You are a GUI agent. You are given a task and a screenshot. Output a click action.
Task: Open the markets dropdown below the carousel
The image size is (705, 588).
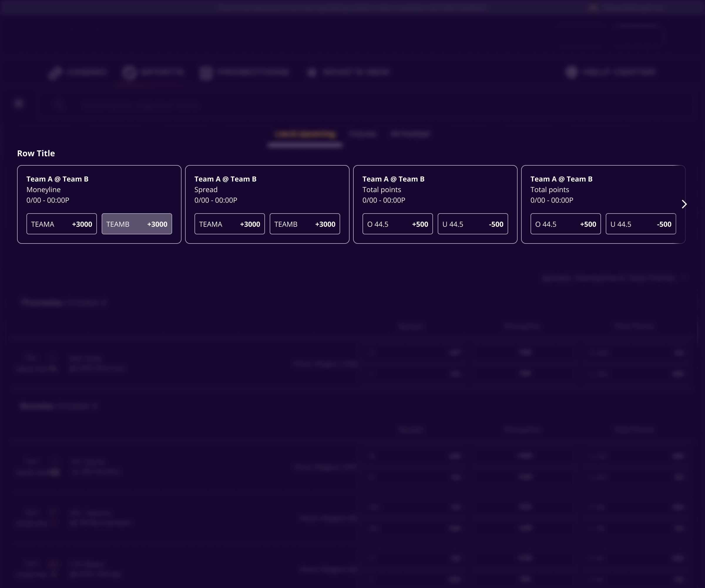pos(613,278)
